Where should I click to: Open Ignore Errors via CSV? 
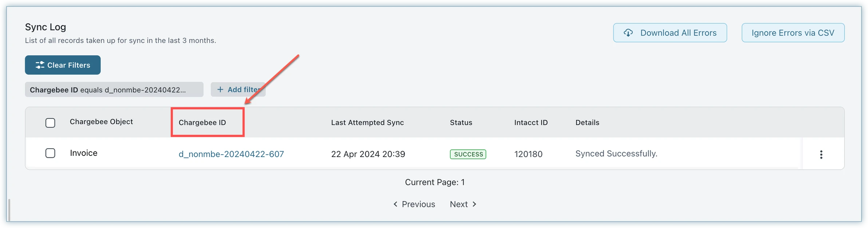tap(793, 33)
